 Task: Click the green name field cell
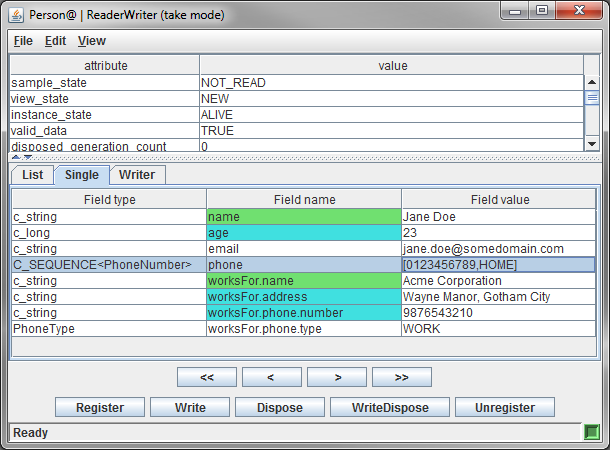(x=304, y=217)
